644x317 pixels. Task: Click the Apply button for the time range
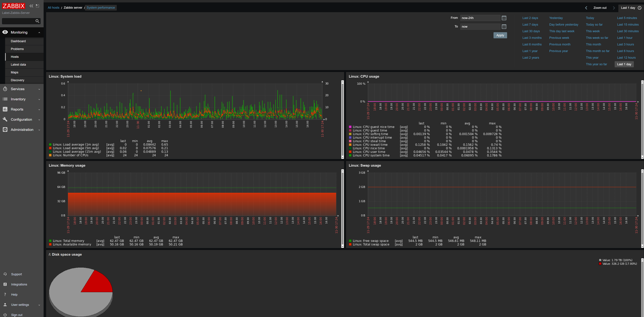(500, 35)
